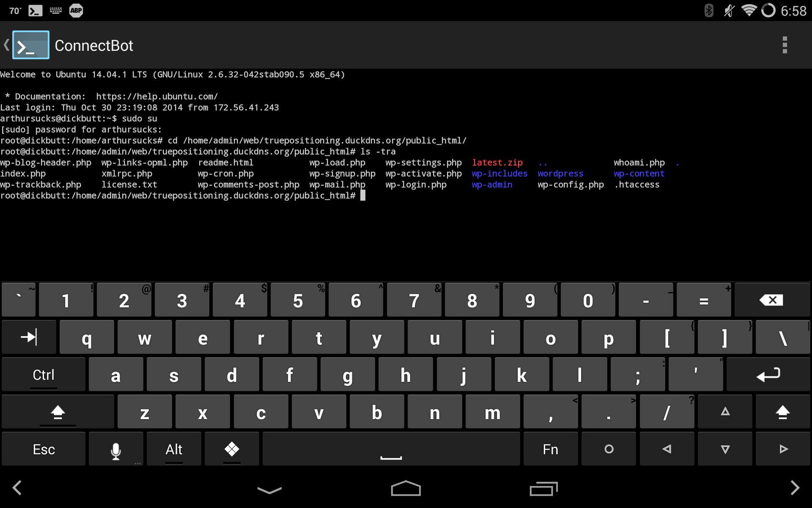Tap the Android home button
Screen dimensions: 812x508
click(x=406, y=488)
